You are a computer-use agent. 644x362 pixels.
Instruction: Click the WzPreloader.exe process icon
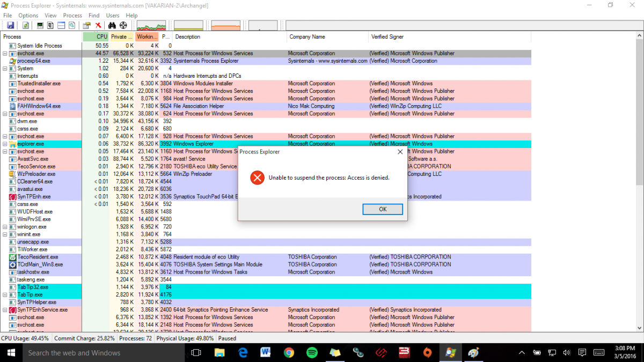13,174
